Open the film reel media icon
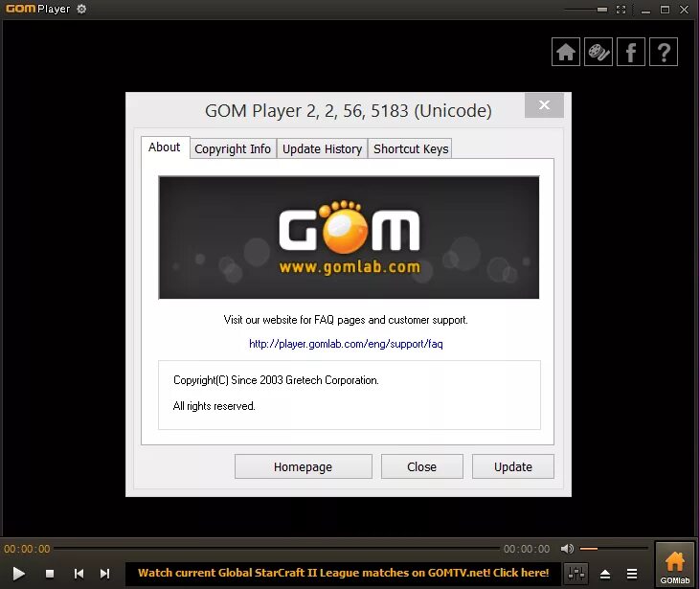Image resolution: width=700 pixels, height=589 pixels. pyautogui.click(x=598, y=52)
